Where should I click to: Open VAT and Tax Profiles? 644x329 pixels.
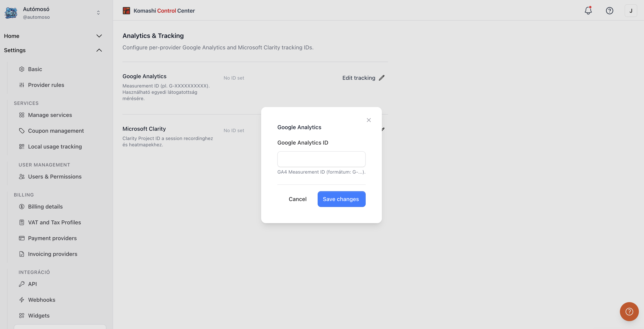click(55, 222)
